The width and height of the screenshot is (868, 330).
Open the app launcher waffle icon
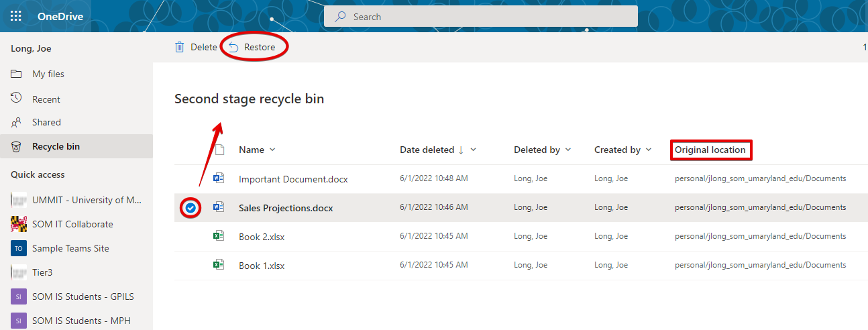[x=16, y=16]
